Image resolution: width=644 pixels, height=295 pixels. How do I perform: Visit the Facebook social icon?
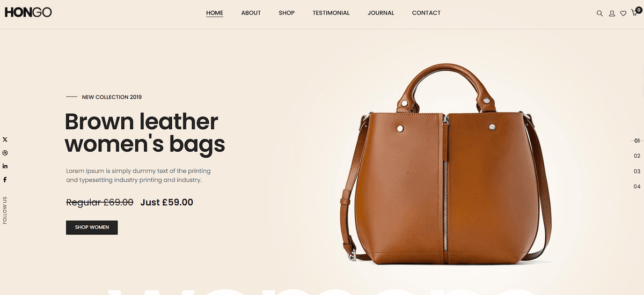[x=5, y=180]
